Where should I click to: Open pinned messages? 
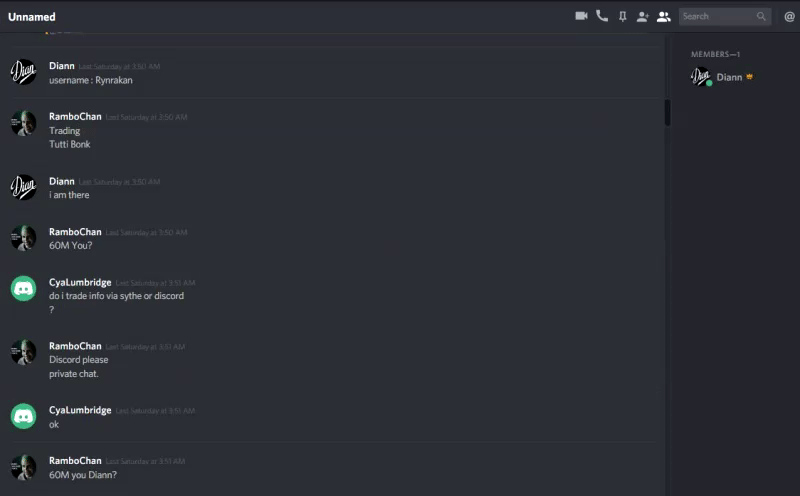[x=622, y=16]
